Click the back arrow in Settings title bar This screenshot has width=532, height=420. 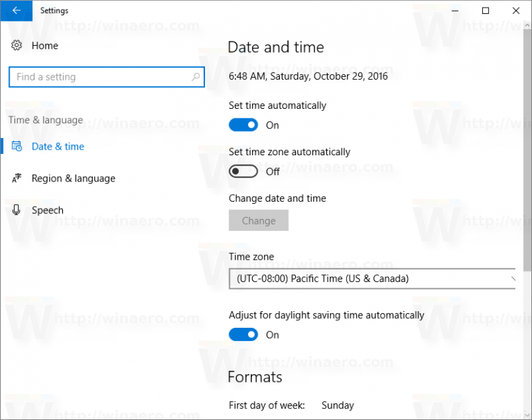[x=17, y=10]
